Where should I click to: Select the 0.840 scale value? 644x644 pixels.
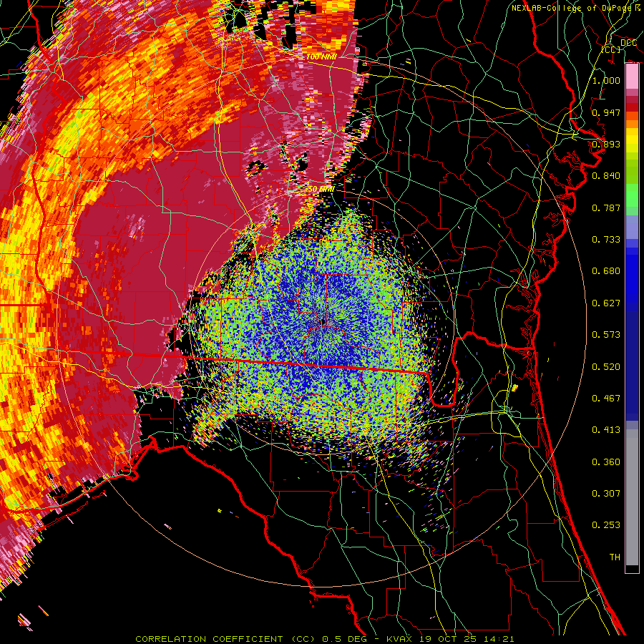(606, 176)
